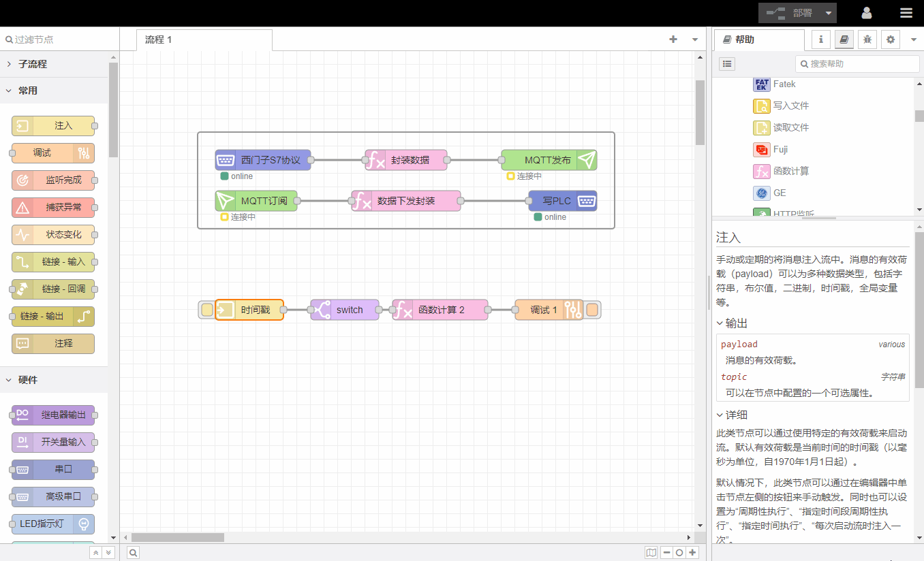Collapse the 硬件 palette category

point(27,380)
